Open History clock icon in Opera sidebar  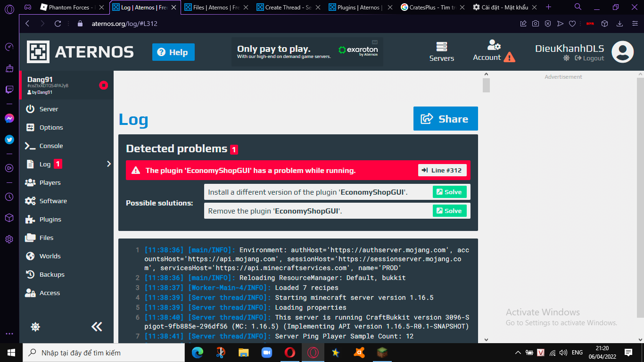coord(9,197)
